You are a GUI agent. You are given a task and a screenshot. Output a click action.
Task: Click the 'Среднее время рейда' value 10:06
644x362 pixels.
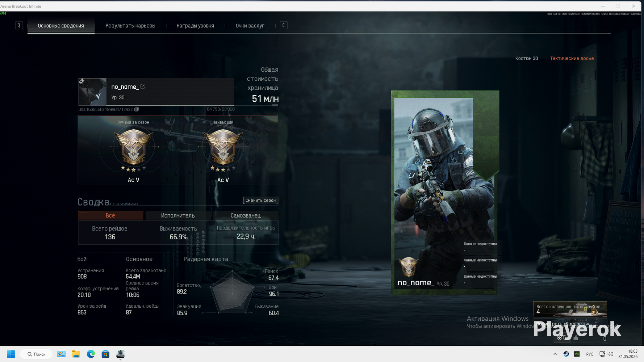click(133, 295)
